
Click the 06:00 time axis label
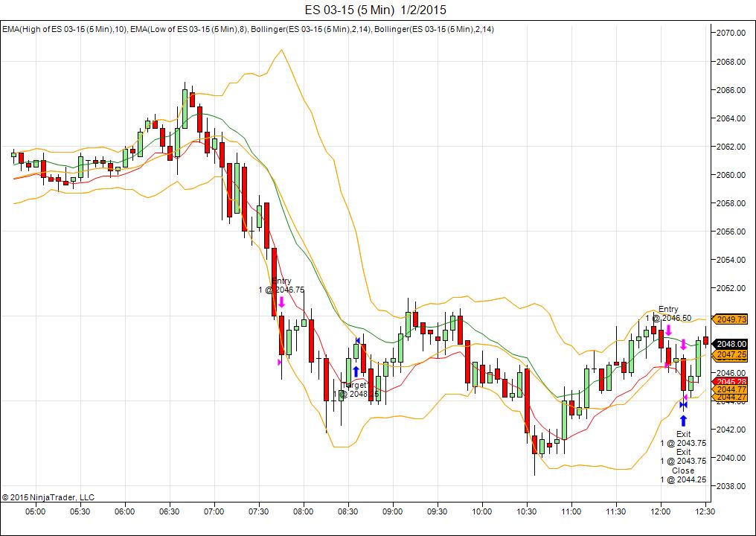click(124, 511)
